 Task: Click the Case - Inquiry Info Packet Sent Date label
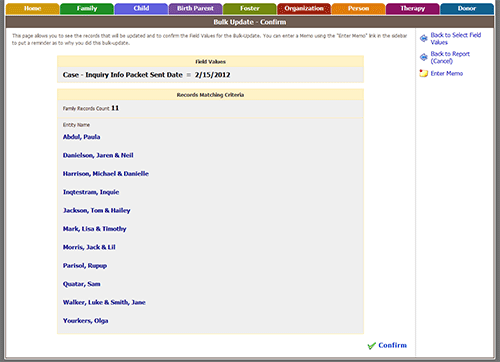[x=123, y=75]
